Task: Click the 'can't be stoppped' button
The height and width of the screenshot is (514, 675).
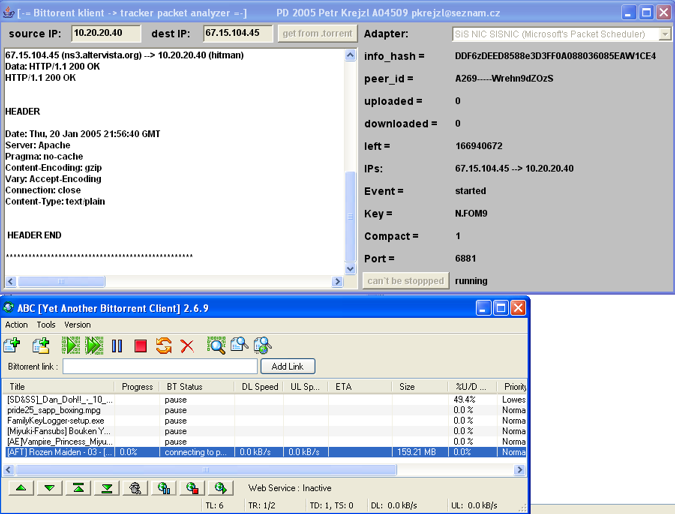Action: point(406,281)
